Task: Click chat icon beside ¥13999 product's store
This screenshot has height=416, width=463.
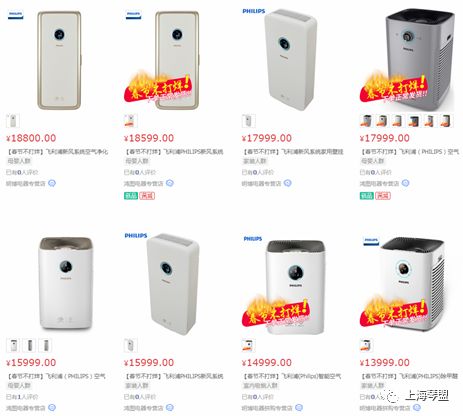Action: pos(417,407)
